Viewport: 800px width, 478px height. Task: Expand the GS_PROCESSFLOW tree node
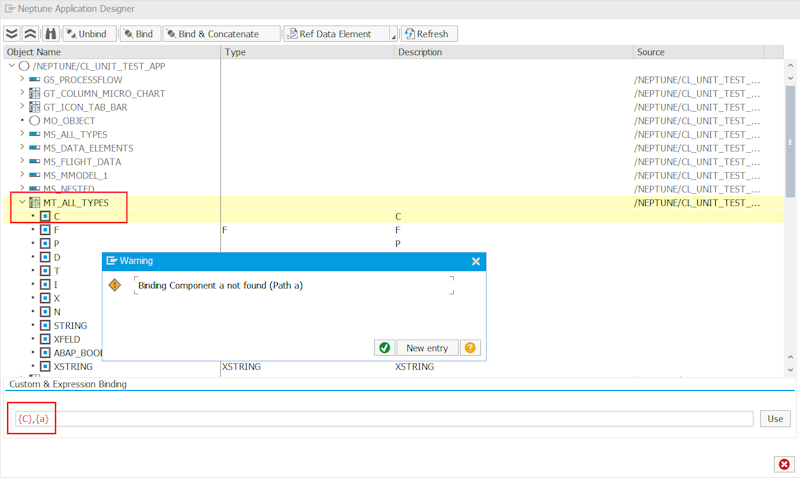[22, 79]
